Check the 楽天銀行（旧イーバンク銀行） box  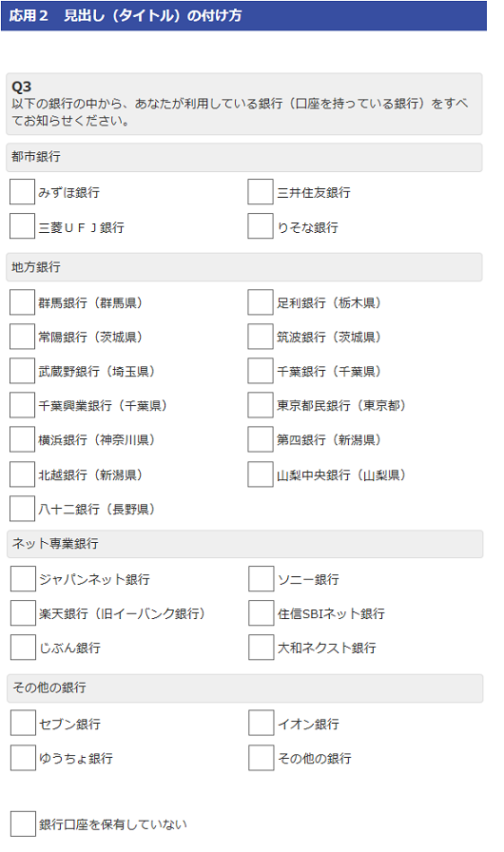pyautogui.click(x=24, y=613)
